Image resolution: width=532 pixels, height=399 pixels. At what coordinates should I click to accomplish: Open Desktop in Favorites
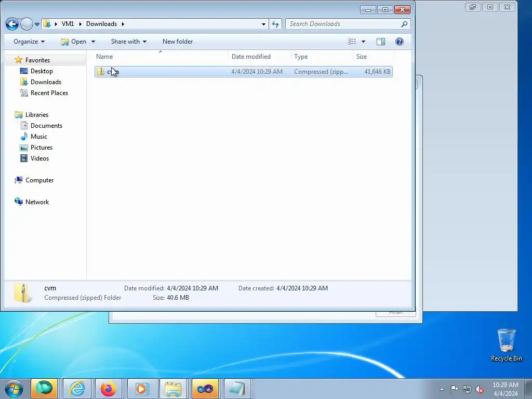pos(42,71)
